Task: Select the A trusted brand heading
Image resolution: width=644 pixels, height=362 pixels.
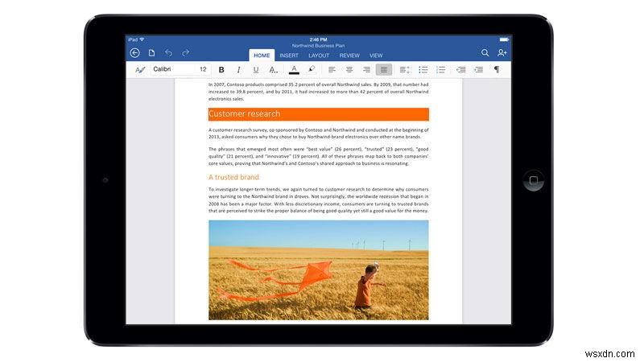Action: coord(233,177)
